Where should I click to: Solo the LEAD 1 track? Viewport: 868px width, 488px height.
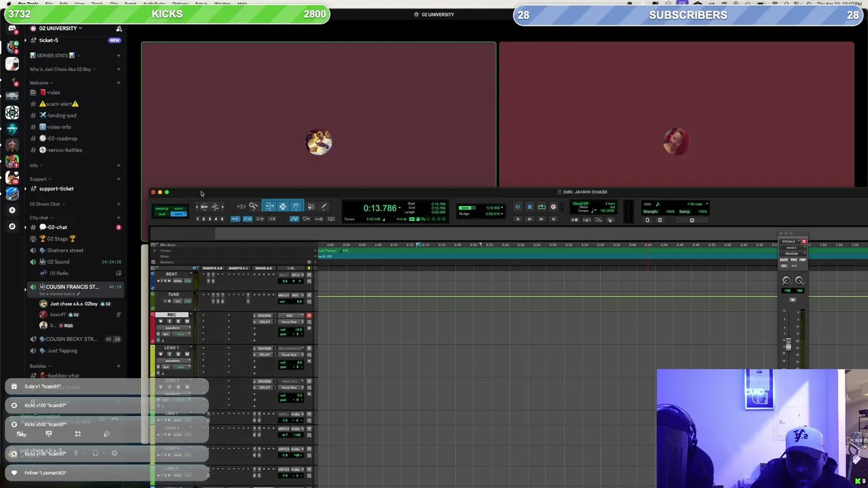[x=178, y=354]
